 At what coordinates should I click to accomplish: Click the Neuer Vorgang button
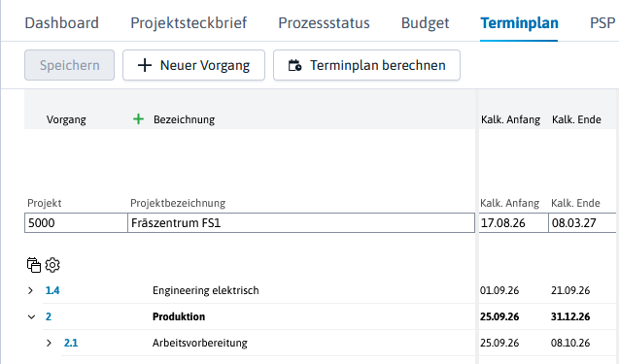pyautogui.click(x=193, y=65)
